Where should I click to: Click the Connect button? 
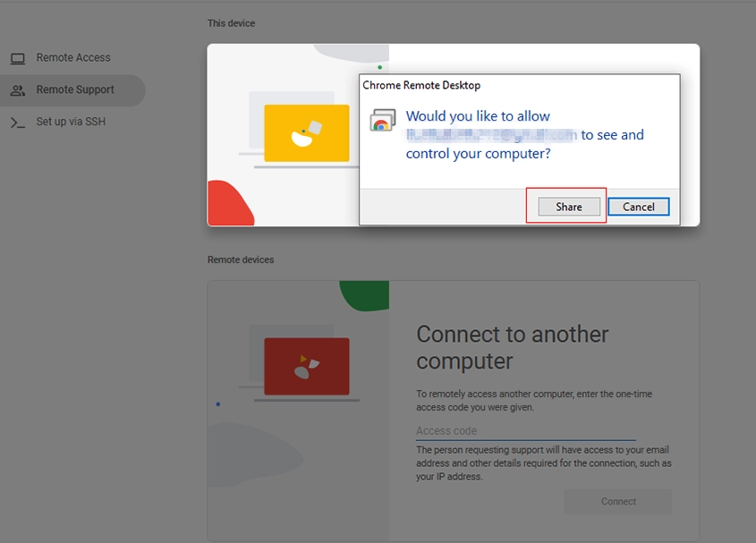[x=618, y=502]
